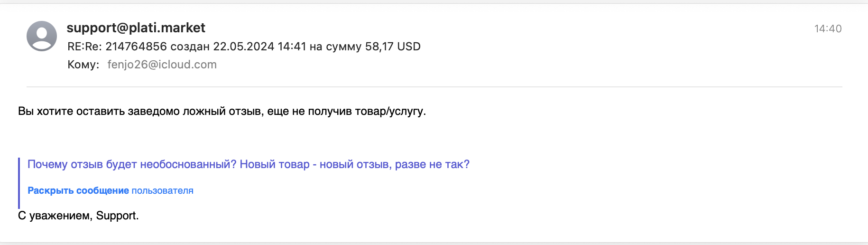
Task: Click the signature "С уважением, Support."
Action: coord(78,216)
